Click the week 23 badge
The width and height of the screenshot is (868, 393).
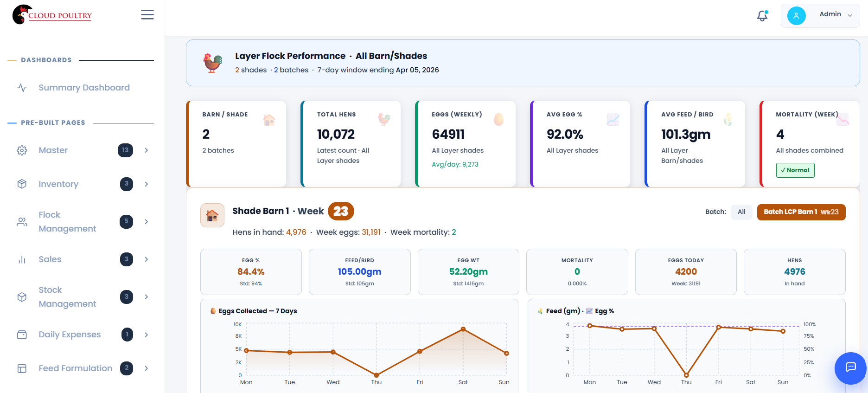[x=341, y=211]
